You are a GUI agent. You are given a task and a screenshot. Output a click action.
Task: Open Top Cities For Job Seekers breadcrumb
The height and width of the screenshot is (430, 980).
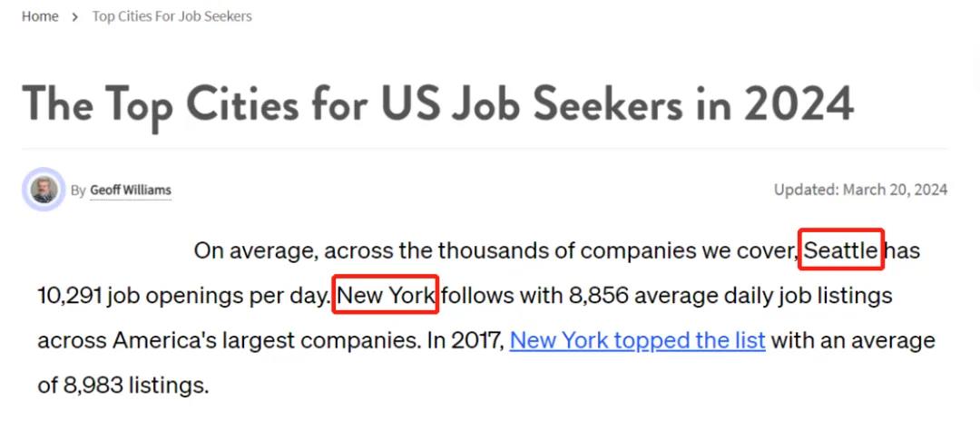tap(171, 17)
